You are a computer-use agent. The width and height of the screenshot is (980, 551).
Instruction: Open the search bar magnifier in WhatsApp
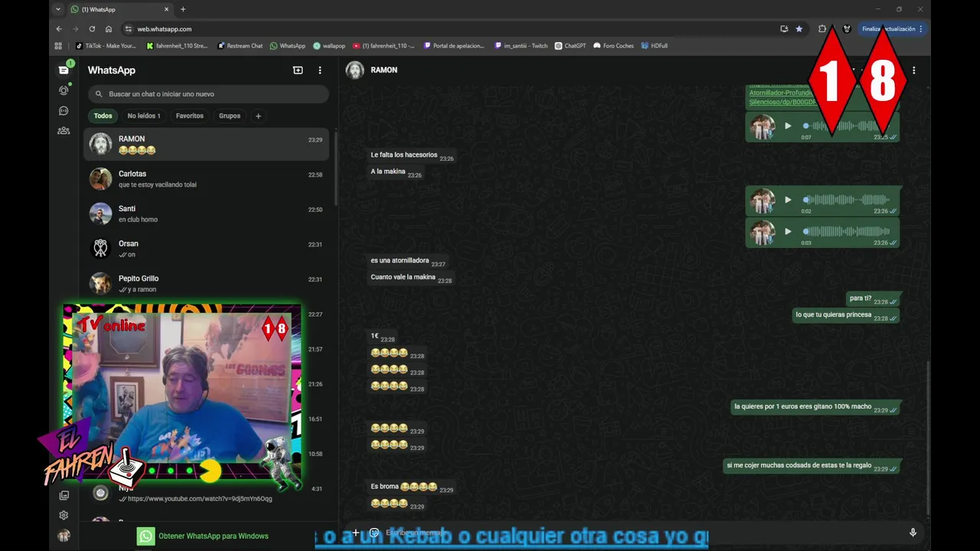(x=99, y=94)
